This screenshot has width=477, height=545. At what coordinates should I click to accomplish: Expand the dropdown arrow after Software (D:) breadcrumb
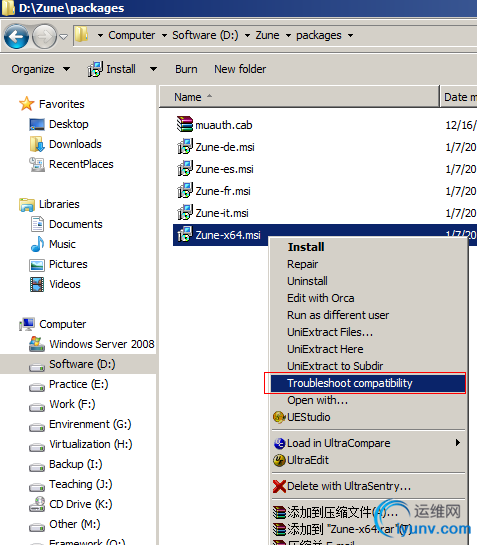pos(247,35)
